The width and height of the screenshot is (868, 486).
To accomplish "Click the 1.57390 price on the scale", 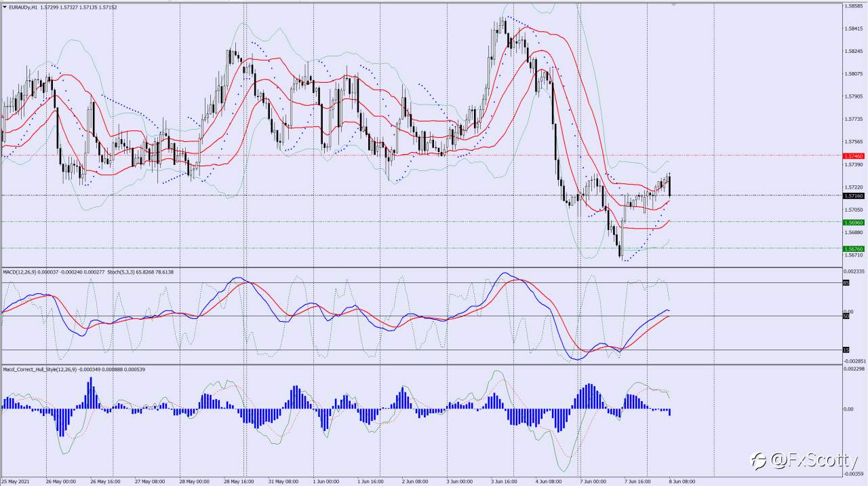I will point(854,164).
